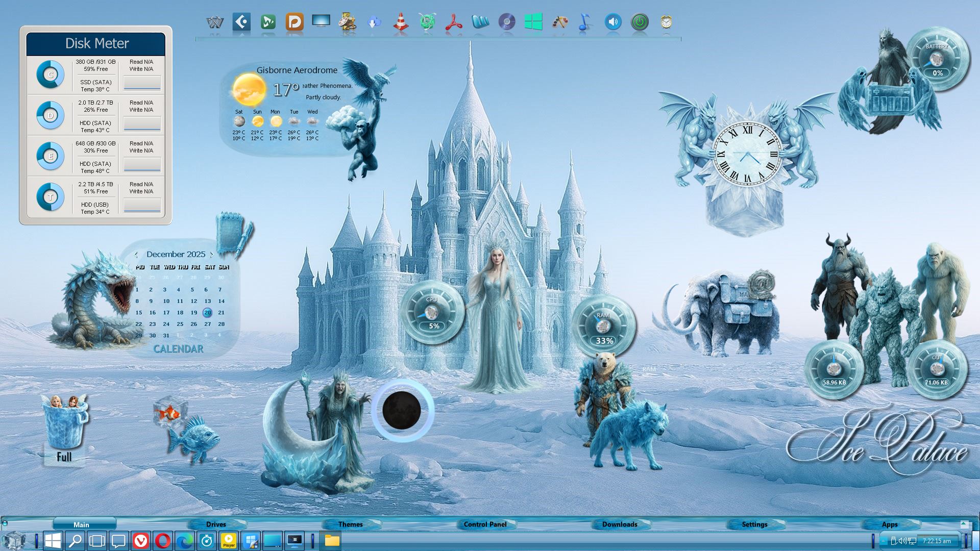Select the Downloads tab

pyautogui.click(x=620, y=524)
